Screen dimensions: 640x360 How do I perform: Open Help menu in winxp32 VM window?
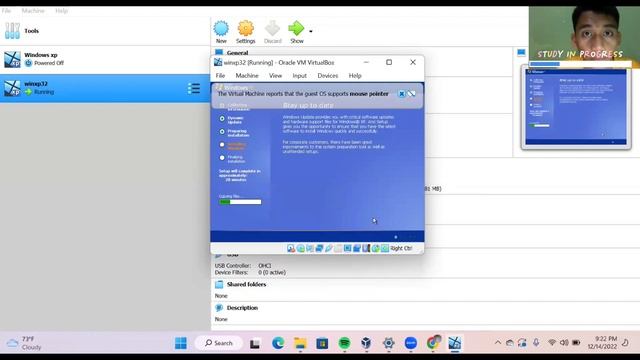(355, 76)
